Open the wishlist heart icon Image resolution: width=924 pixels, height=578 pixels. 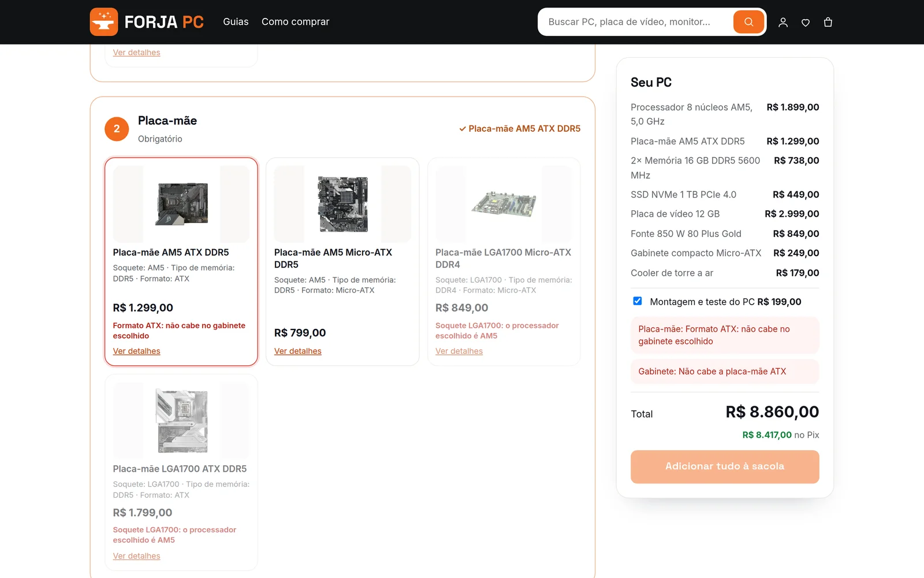point(806,23)
